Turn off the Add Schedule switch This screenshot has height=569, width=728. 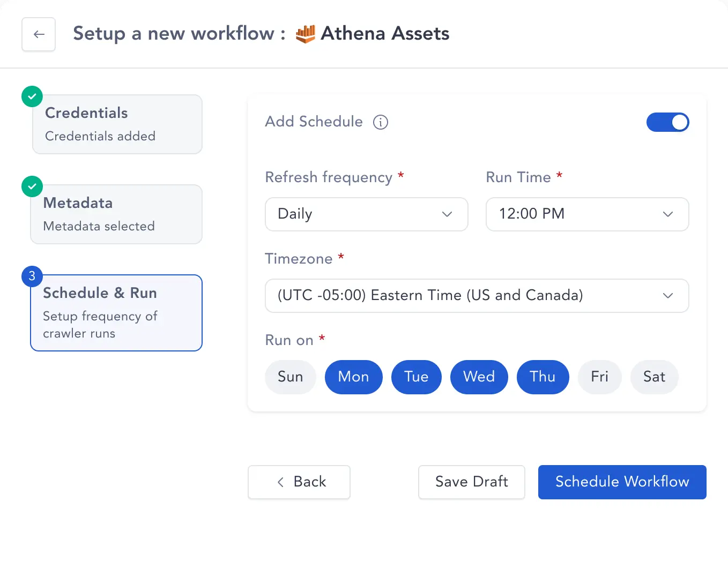(x=667, y=122)
